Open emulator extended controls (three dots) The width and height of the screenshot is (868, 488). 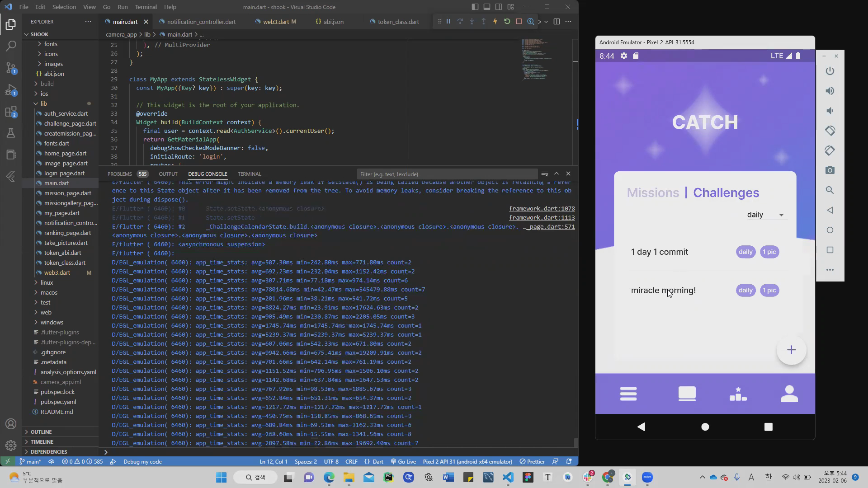pos(830,270)
